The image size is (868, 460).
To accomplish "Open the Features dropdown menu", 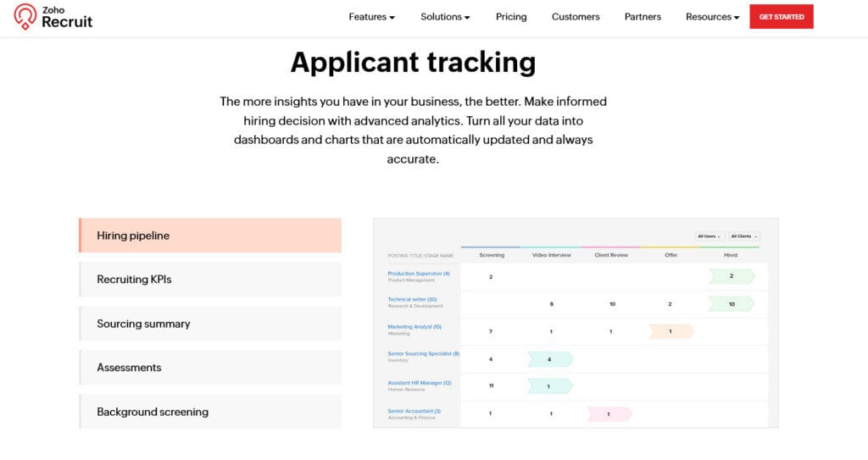I will click(x=371, y=17).
